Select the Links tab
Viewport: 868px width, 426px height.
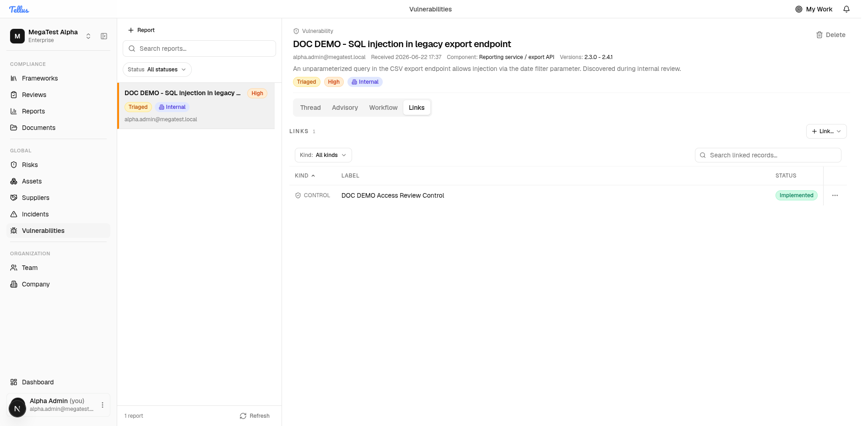[417, 108]
